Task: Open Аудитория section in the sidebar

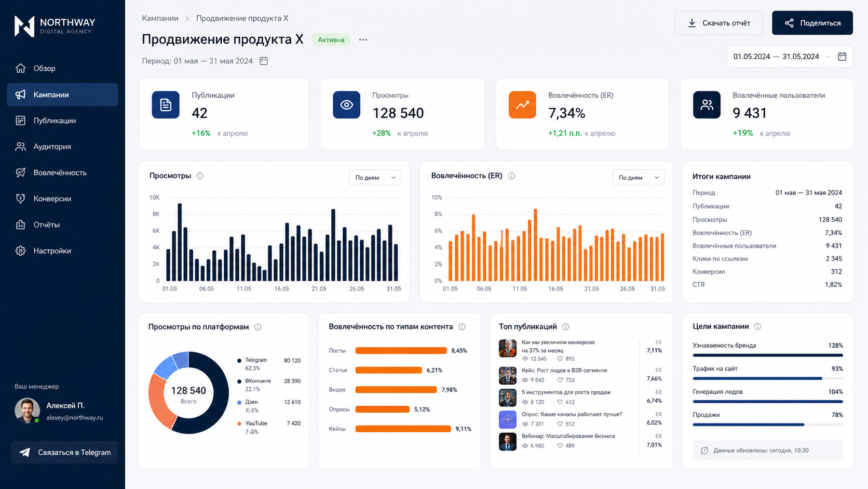Action: (62, 147)
